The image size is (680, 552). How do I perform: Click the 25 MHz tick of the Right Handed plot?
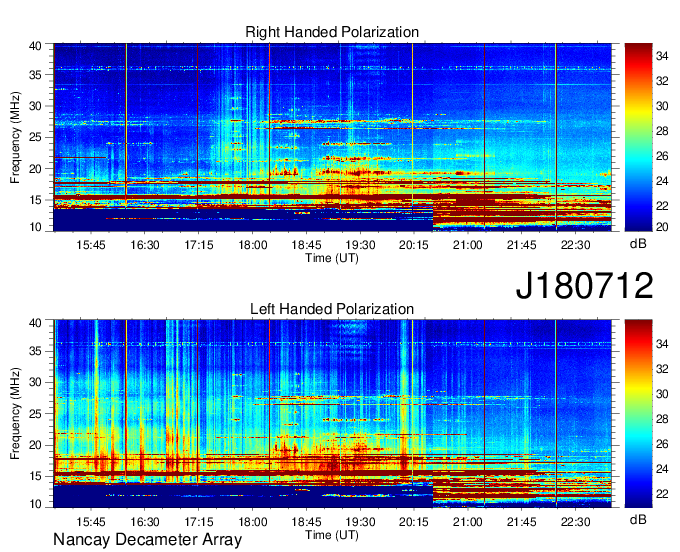click(x=35, y=137)
